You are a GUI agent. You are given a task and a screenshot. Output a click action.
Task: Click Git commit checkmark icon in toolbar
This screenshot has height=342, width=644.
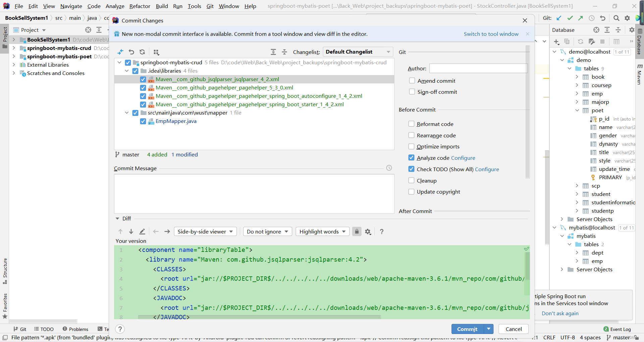[570, 18]
